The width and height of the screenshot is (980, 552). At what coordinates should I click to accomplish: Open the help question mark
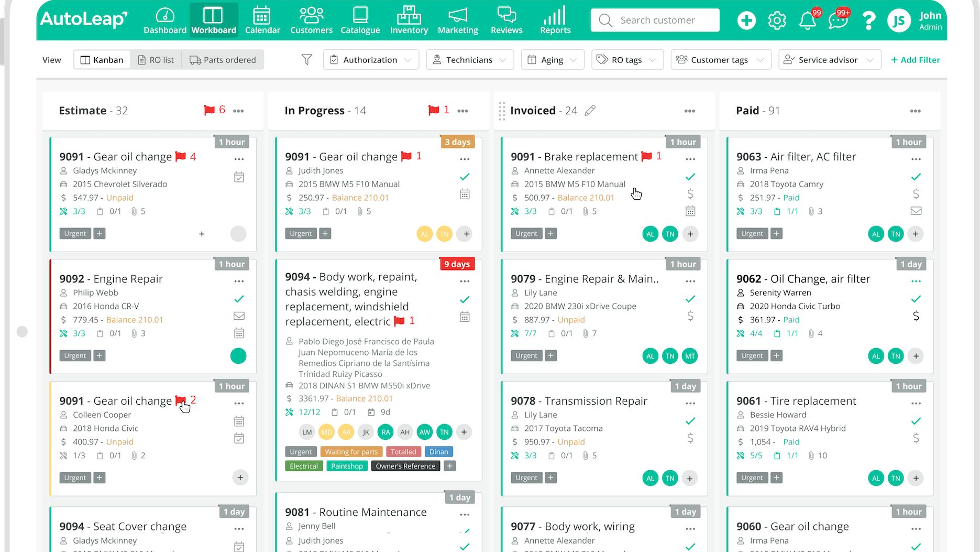point(868,20)
